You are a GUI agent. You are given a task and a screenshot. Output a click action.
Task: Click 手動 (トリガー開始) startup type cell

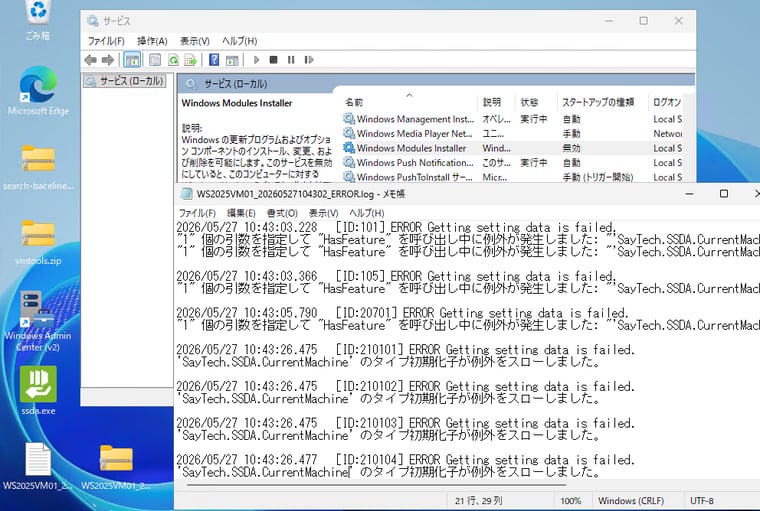(598, 177)
